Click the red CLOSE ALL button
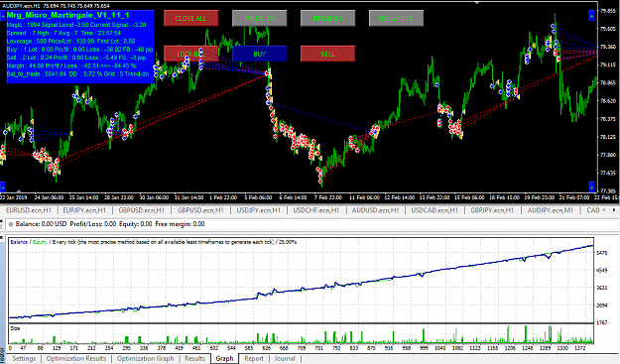The image size is (620, 364). (x=191, y=18)
